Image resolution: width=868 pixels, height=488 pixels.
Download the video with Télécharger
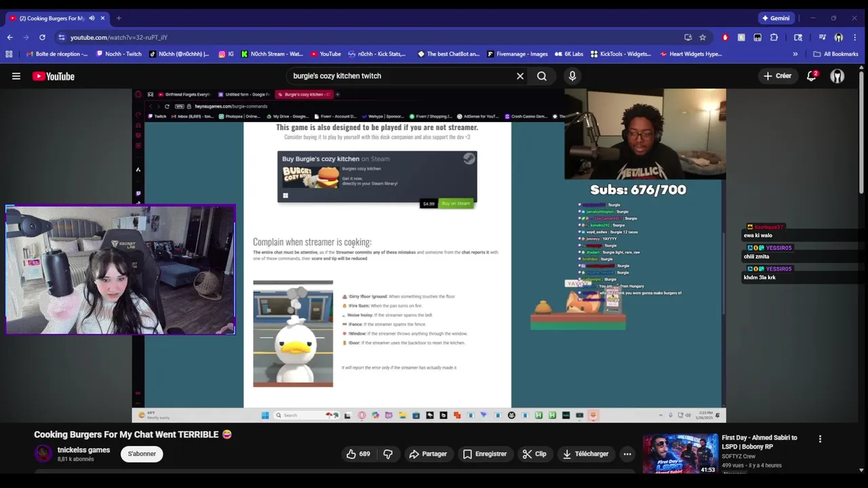586,453
